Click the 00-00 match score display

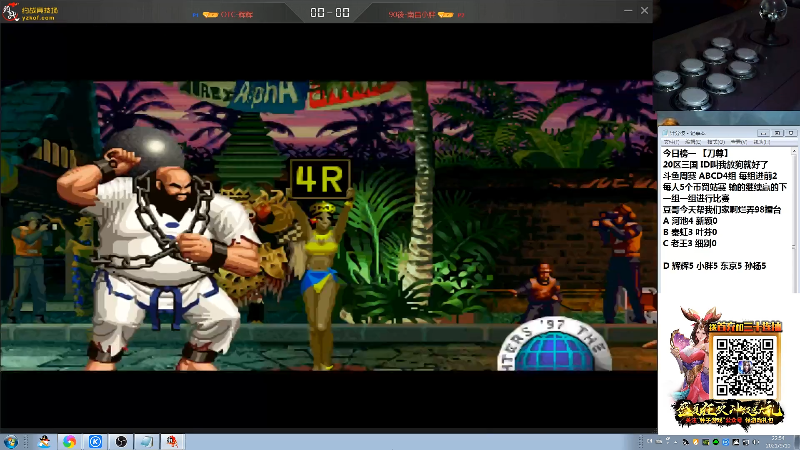[330, 12]
